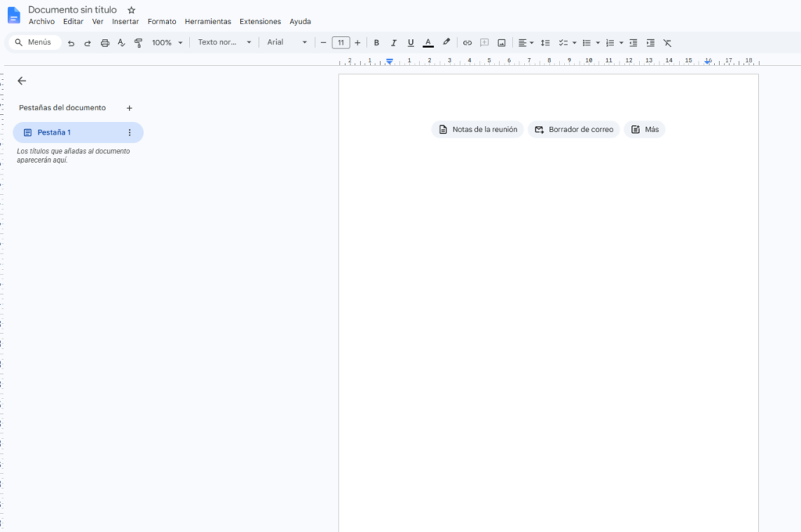Select the Paint format roller icon
The image size is (801, 532).
tap(138, 43)
